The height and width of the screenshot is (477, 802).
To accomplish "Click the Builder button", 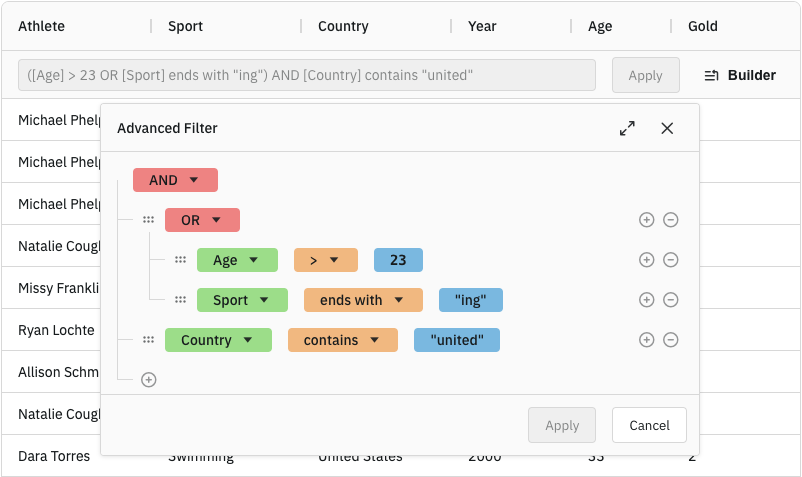I will click(x=740, y=75).
